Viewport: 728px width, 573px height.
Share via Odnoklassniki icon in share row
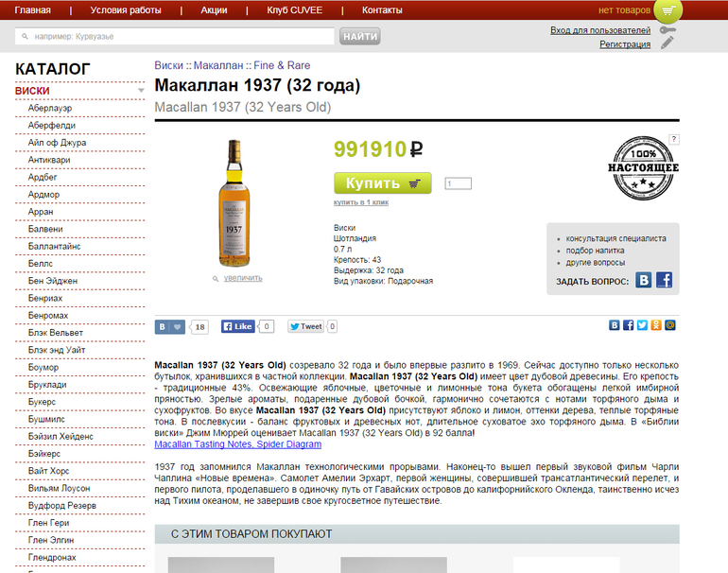point(656,325)
